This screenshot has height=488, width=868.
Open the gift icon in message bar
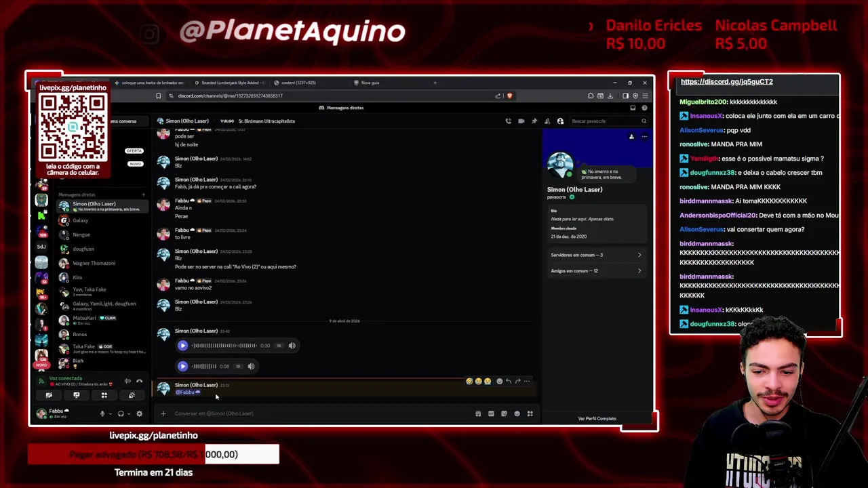(x=478, y=413)
